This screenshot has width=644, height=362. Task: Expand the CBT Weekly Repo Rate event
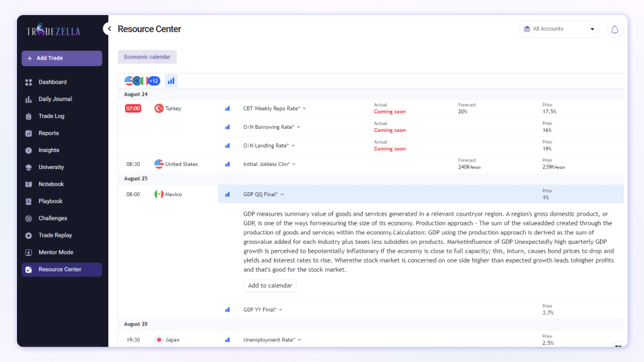(x=275, y=108)
